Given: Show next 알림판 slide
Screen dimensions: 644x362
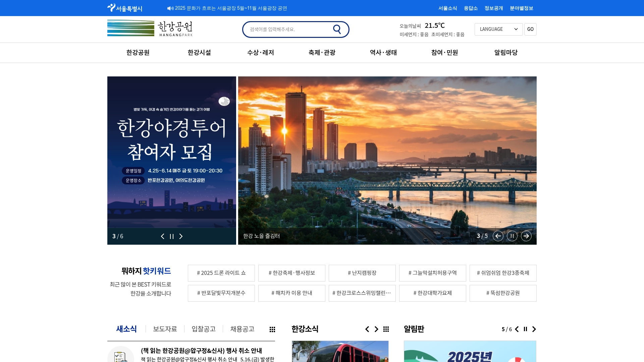Looking at the screenshot, I should point(534,329).
